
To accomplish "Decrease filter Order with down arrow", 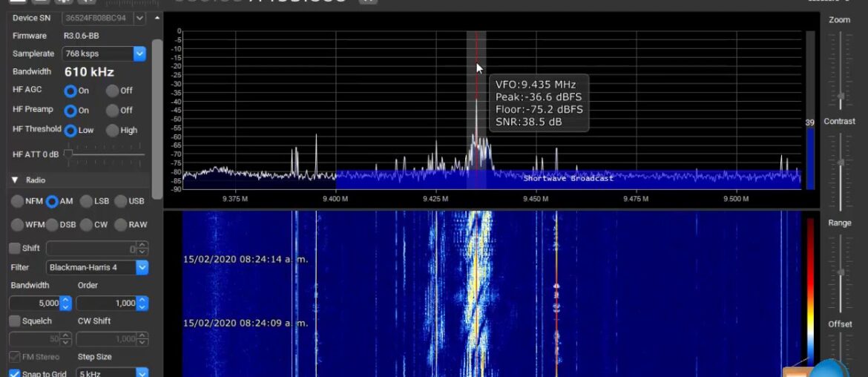I will pos(142,306).
